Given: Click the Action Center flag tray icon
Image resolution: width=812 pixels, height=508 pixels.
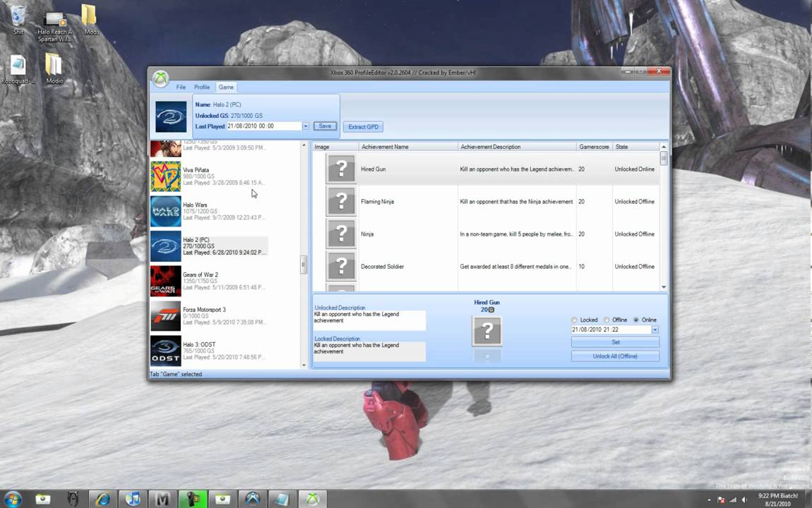Looking at the screenshot, I should click(x=721, y=500).
